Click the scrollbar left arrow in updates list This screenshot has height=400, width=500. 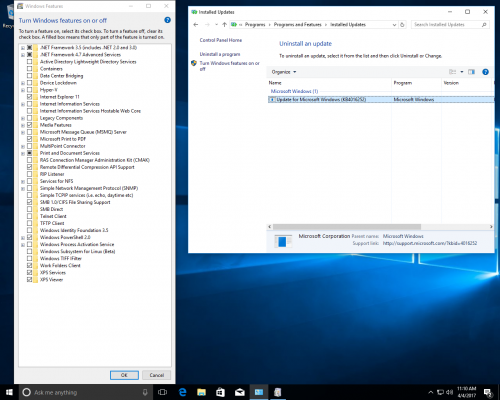coord(270,227)
